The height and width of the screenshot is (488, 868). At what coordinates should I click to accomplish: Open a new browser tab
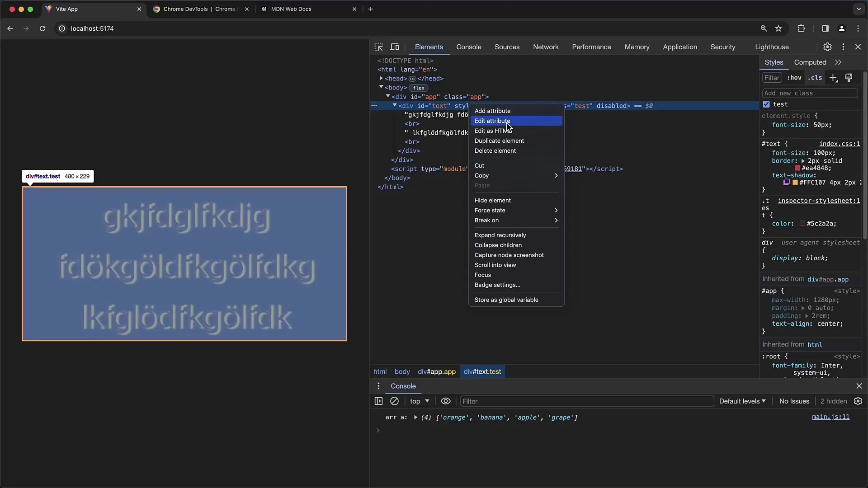[x=370, y=9]
